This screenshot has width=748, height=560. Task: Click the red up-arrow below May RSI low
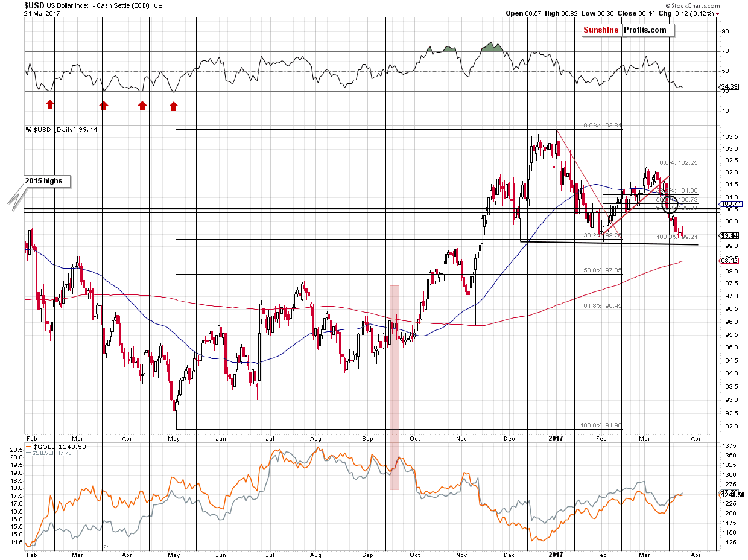click(174, 106)
